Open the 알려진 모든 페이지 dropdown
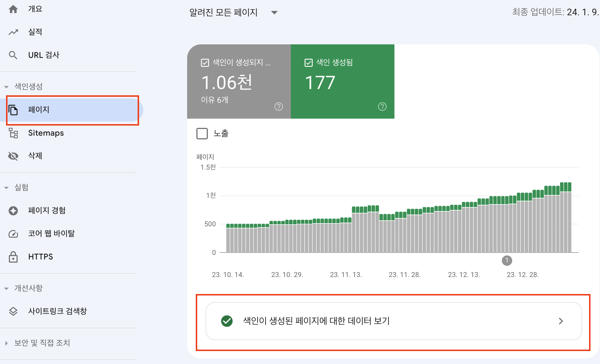600x364 pixels. pyautogui.click(x=274, y=12)
